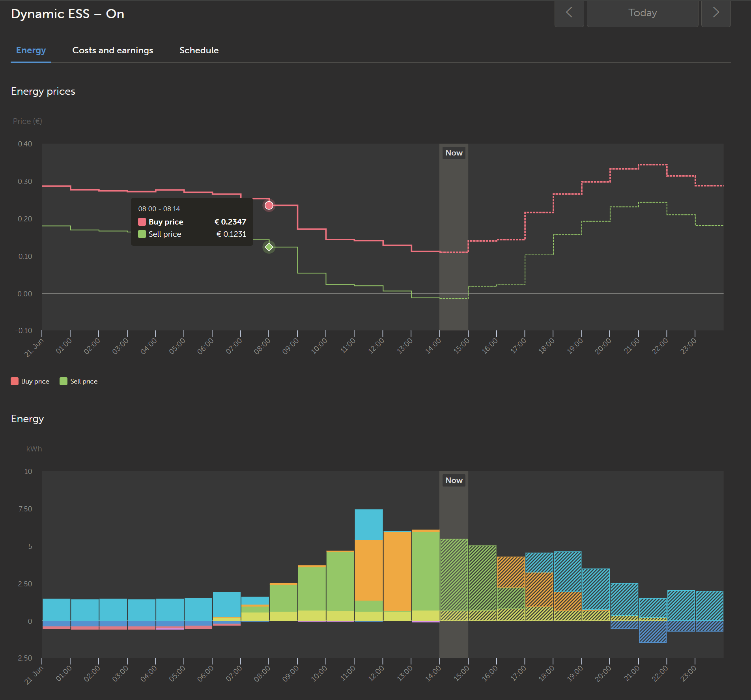751x700 pixels.
Task: Click the red Buy price marker at 08:00
Action: (269, 205)
